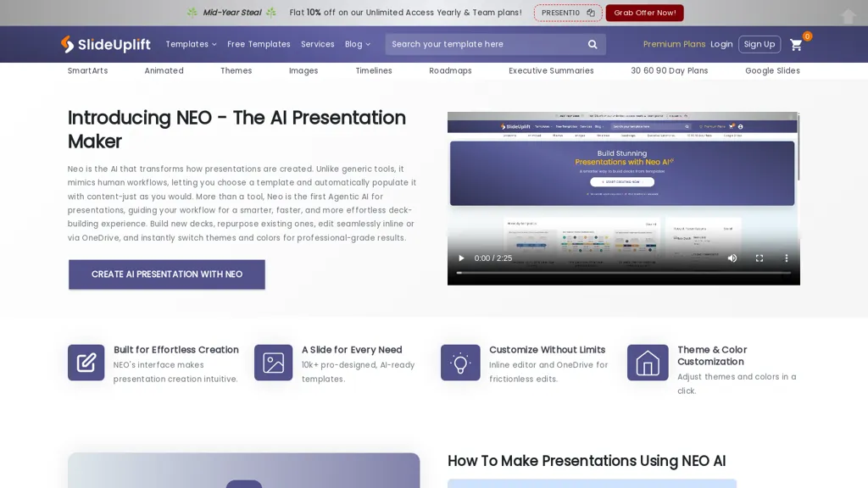Click the template search input field
868x488 pixels.
483,44
